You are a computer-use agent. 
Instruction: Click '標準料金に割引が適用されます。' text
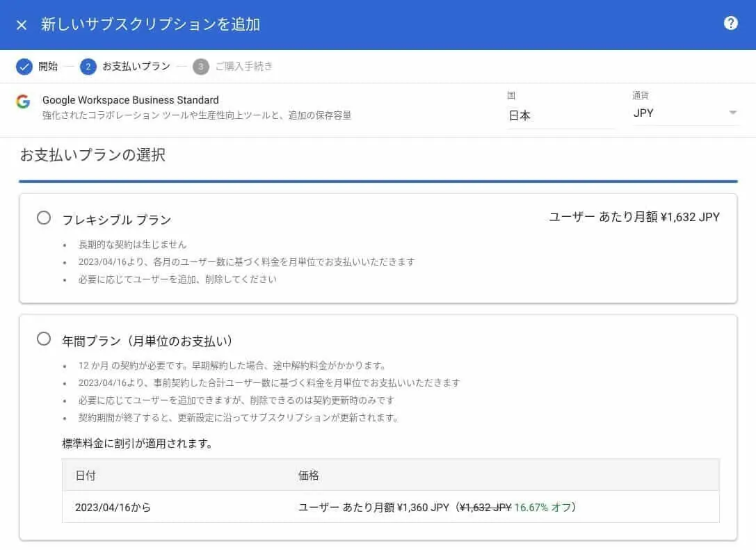(x=138, y=443)
